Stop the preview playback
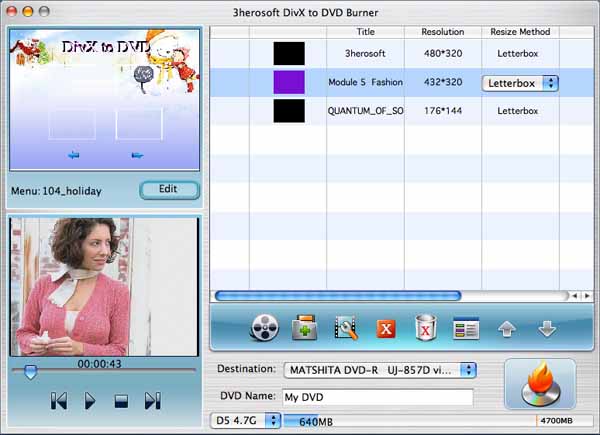Viewport: 600px width, 435px height. pos(121,401)
